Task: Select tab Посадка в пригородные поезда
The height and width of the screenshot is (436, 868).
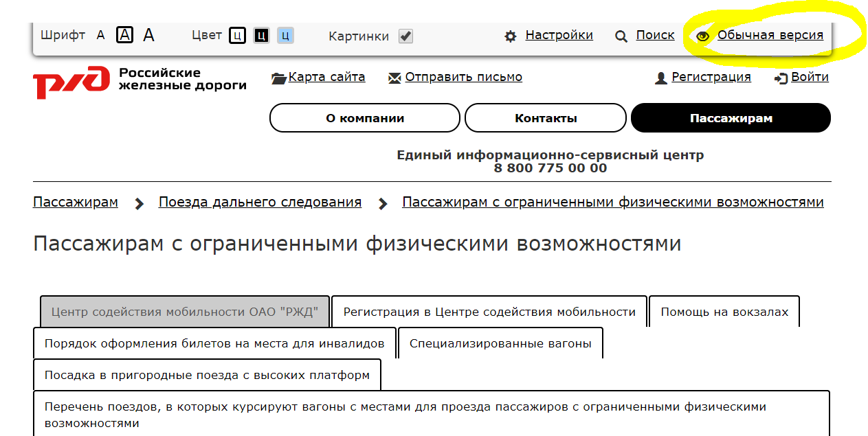Action: click(x=207, y=375)
